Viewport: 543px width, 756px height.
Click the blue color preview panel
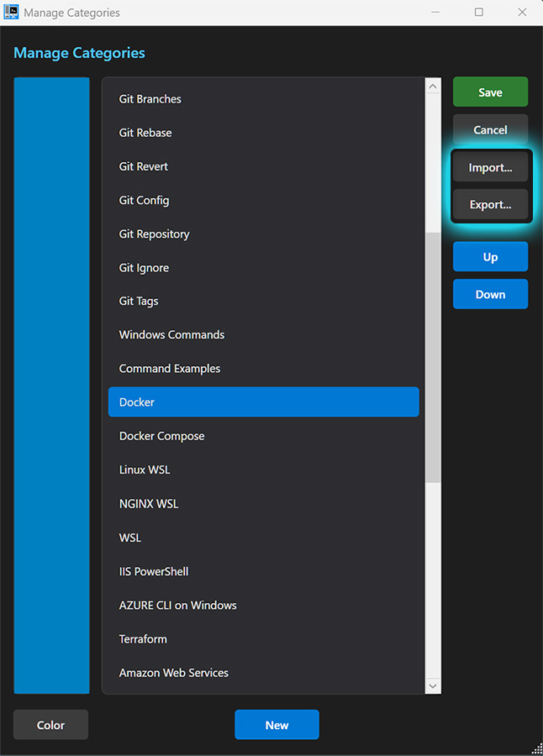(x=51, y=386)
